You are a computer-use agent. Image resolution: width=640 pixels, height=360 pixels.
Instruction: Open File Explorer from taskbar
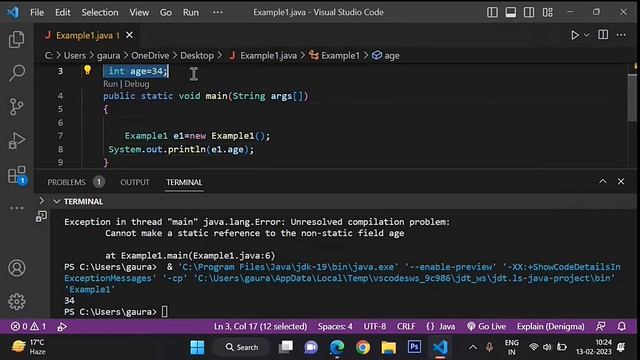(388, 347)
